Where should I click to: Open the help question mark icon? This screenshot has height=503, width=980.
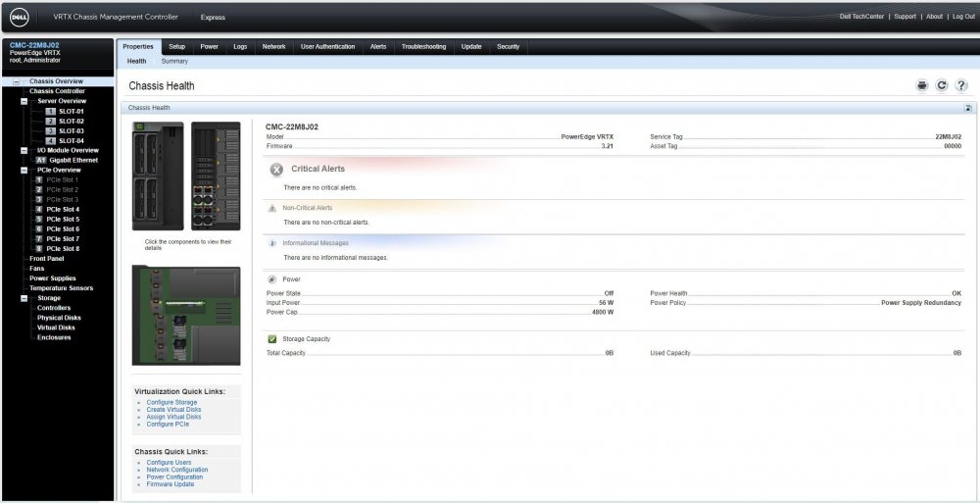pos(961,85)
